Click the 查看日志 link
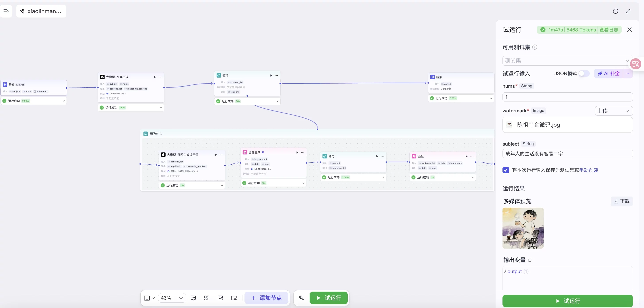This screenshot has height=308, width=644. (609, 30)
